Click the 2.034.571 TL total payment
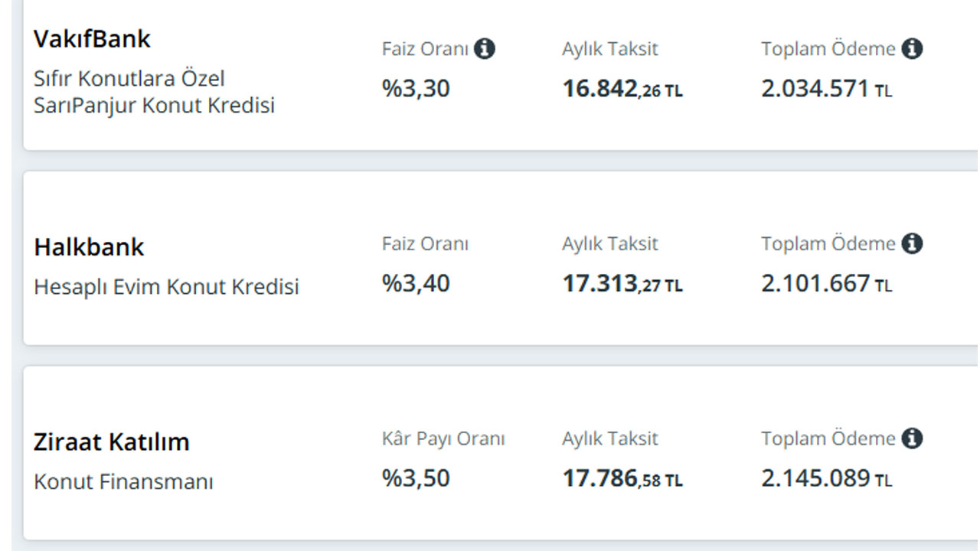The width and height of the screenshot is (980, 551). (827, 89)
